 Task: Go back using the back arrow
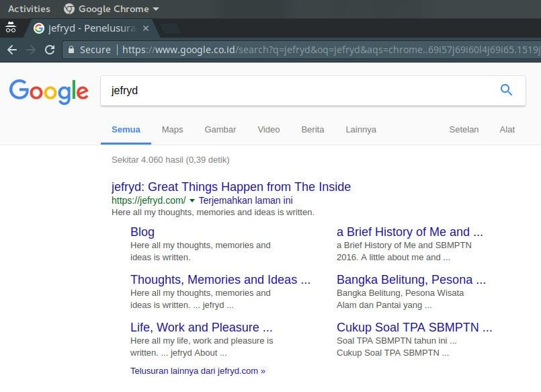12,50
